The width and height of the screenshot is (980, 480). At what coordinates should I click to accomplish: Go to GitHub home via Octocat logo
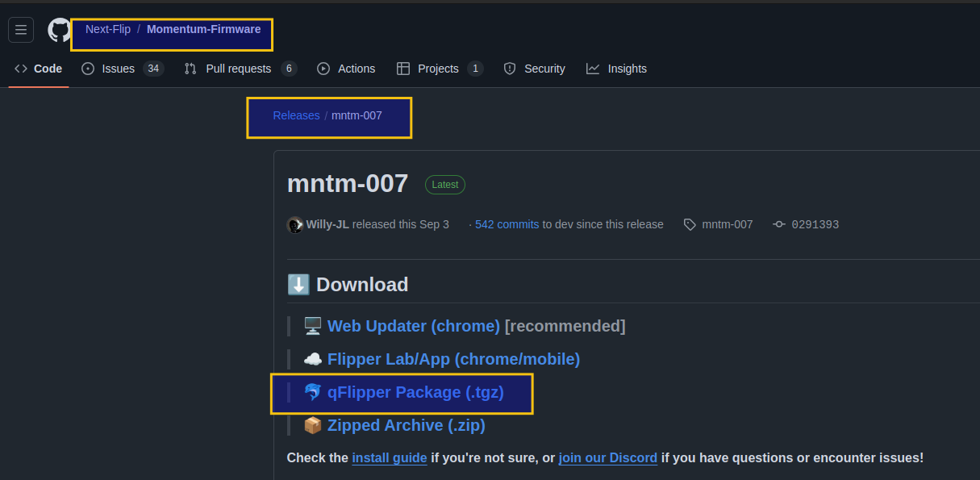59,30
